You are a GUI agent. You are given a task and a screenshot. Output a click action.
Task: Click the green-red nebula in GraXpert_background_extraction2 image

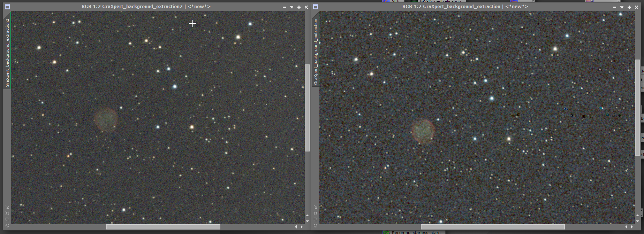(106, 119)
